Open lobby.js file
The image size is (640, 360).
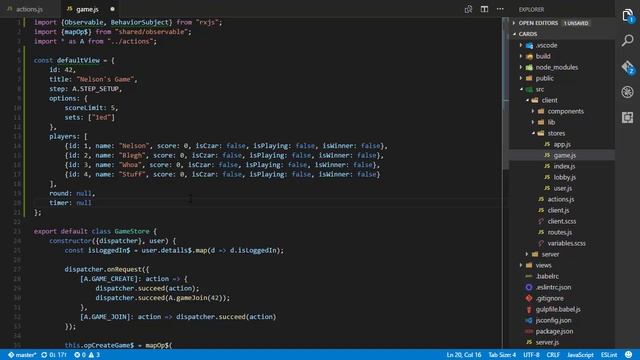click(x=564, y=177)
